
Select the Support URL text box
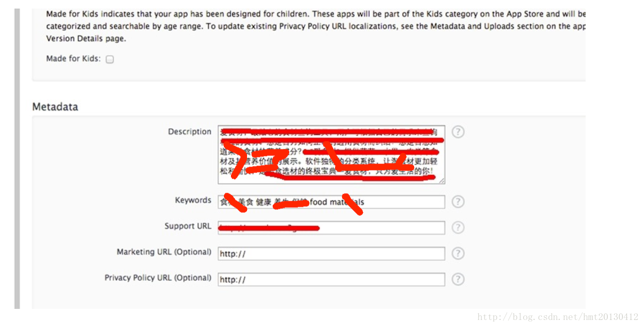click(x=332, y=227)
